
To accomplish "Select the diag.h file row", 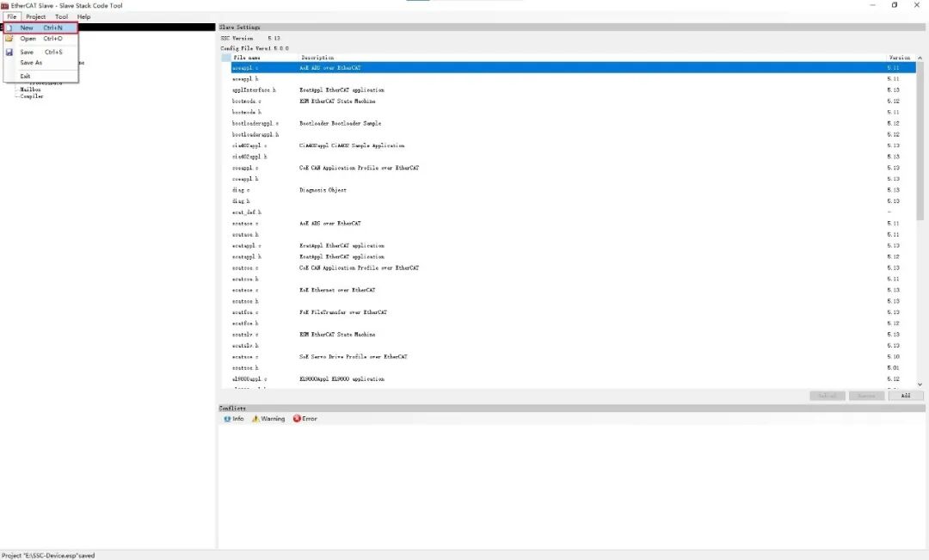I will [573, 201].
